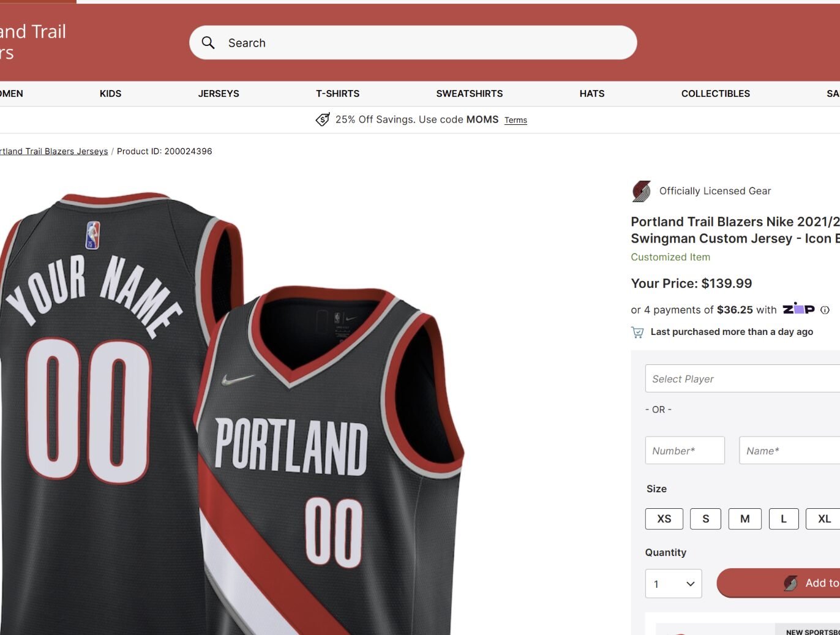
Task: Open the Terms link for MOMS code
Action: point(516,120)
